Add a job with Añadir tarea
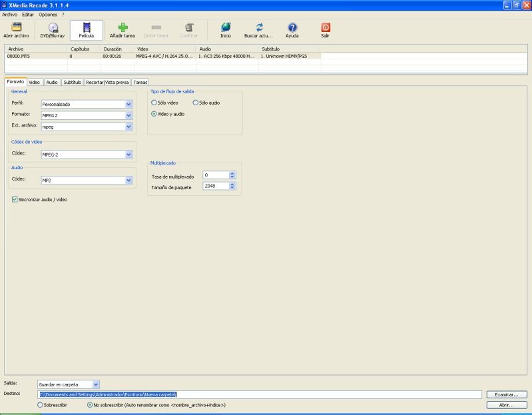Screen dimensions: 532x415 [122, 30]
